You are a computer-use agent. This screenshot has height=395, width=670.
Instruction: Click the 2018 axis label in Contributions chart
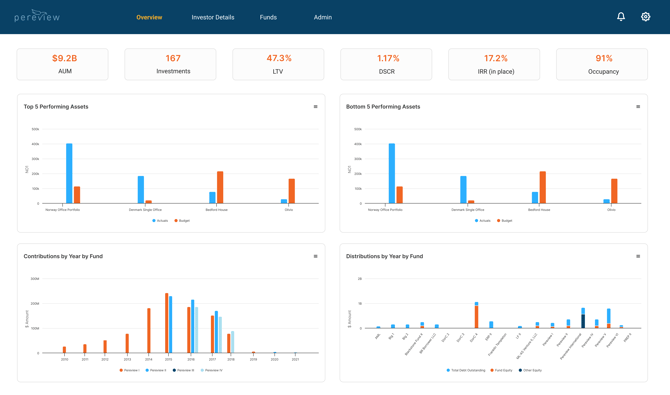(231, 360)
